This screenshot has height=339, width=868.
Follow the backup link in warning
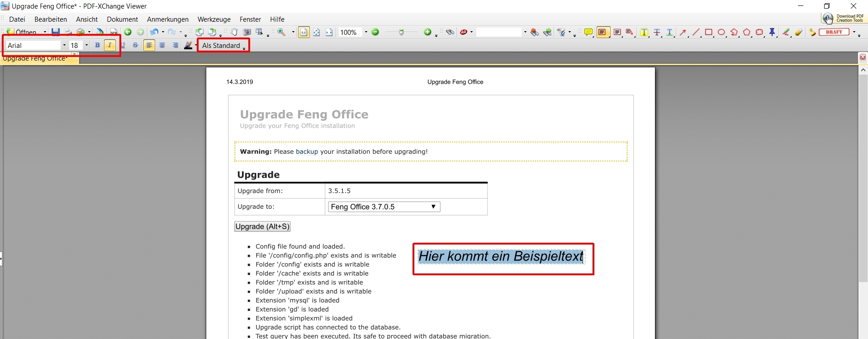[x=307, y=151]
